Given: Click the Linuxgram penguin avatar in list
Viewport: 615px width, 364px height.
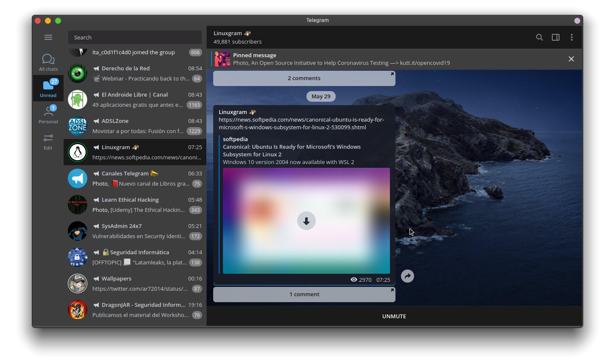Looking at the screenshot, I should click(78, 152).
